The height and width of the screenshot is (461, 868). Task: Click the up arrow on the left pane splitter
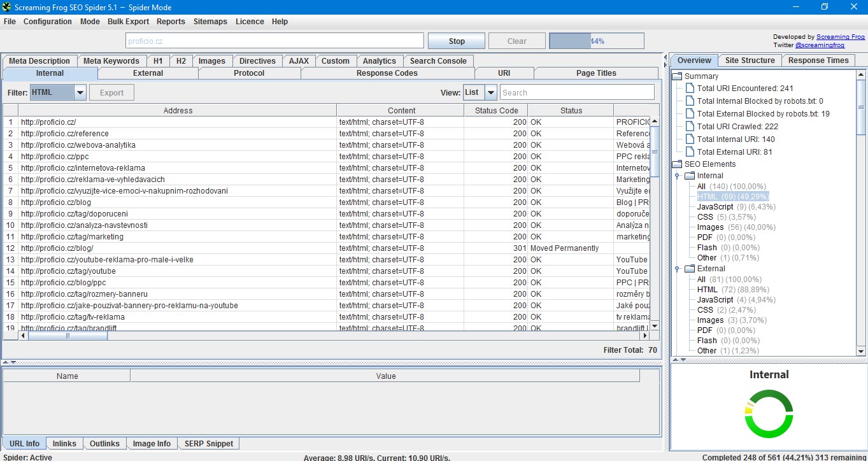pyautogui.click(x=6, y=362)
